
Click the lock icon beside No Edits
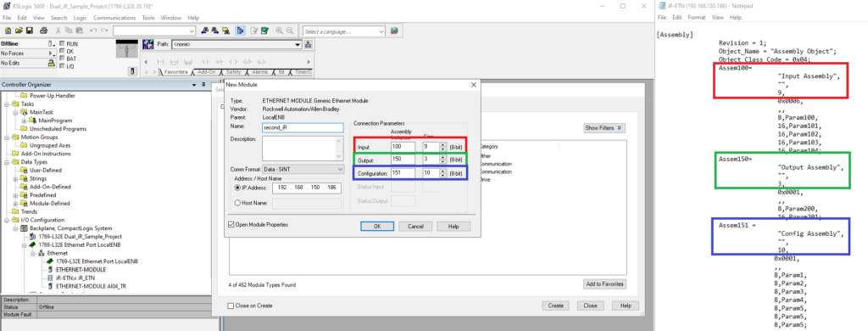click(x=52, y=63)
